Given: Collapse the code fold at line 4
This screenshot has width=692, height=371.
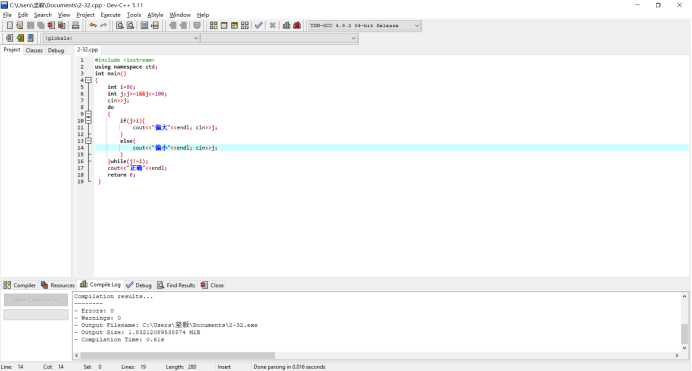Looking at the screenshot, I should pyautogui.click(x=89, y=80).
